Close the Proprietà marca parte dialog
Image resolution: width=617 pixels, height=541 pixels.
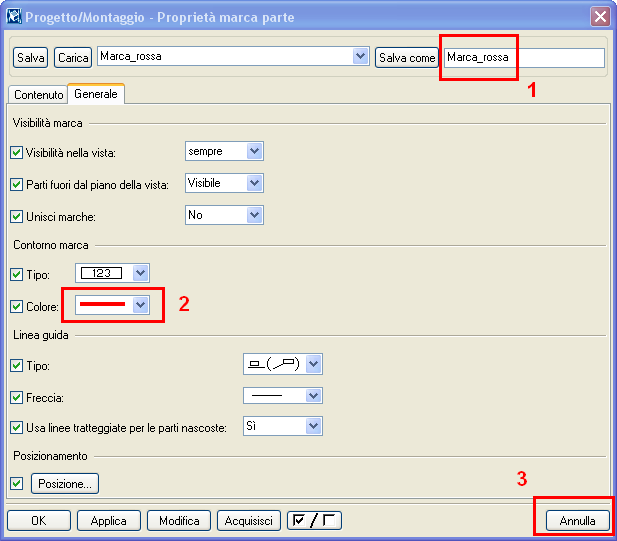click(x=600, y=17)
